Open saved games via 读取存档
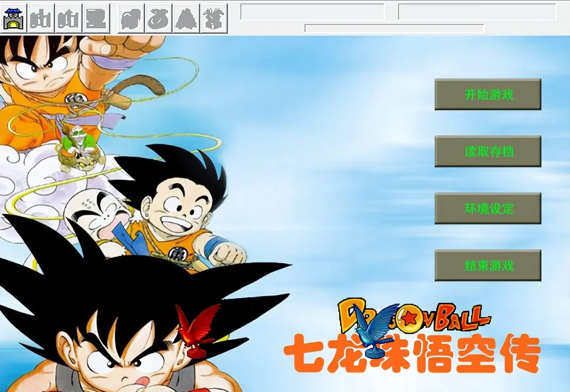The width and height of the screenshot is (570, 392). 488,151
